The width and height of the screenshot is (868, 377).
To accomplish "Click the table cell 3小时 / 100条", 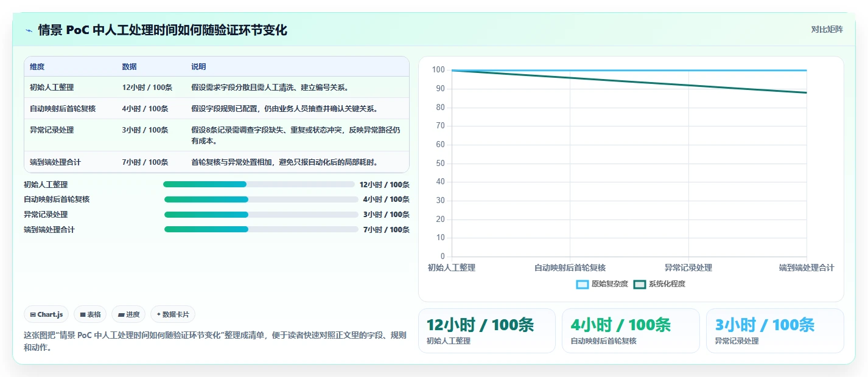I will click(145, 130).
